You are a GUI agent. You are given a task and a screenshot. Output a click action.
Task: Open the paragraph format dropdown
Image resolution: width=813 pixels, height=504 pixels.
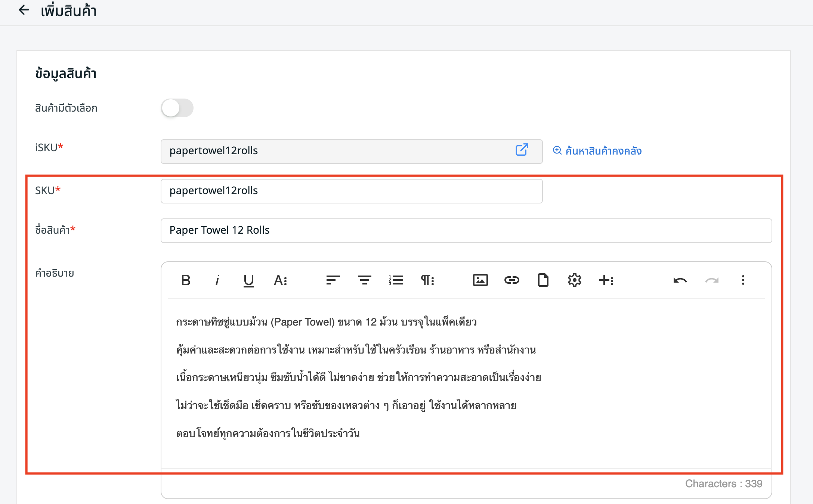[427, 280]
